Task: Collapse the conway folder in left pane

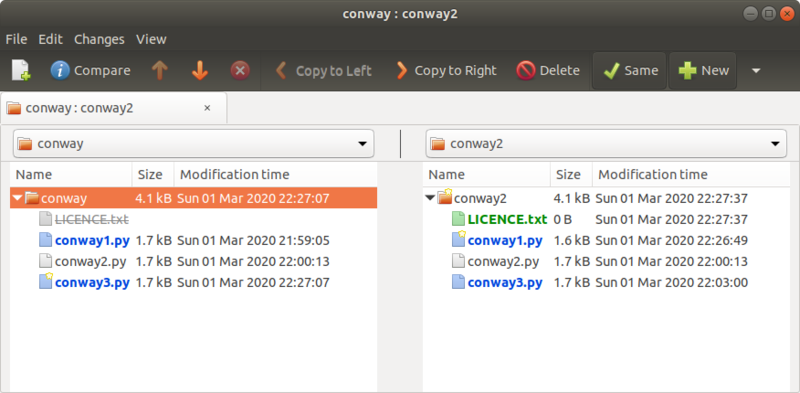Action: (x=17, y=198)
